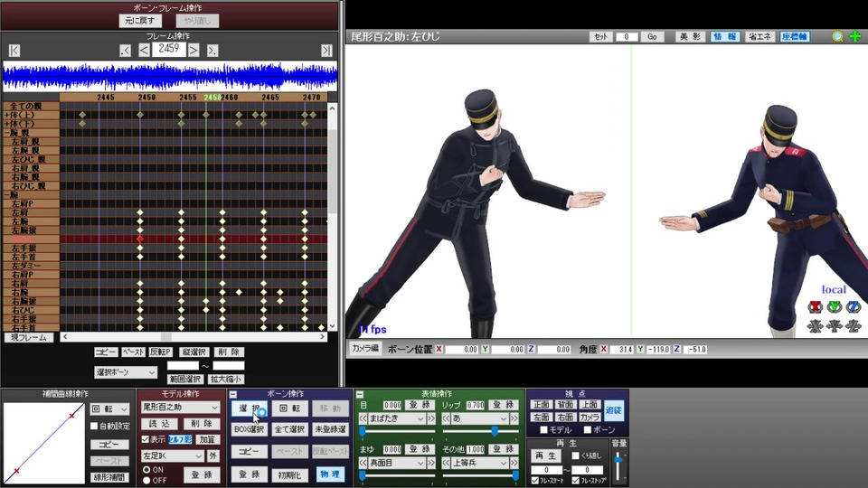Toggle 自動設定 checkbox

coord(94,426)
